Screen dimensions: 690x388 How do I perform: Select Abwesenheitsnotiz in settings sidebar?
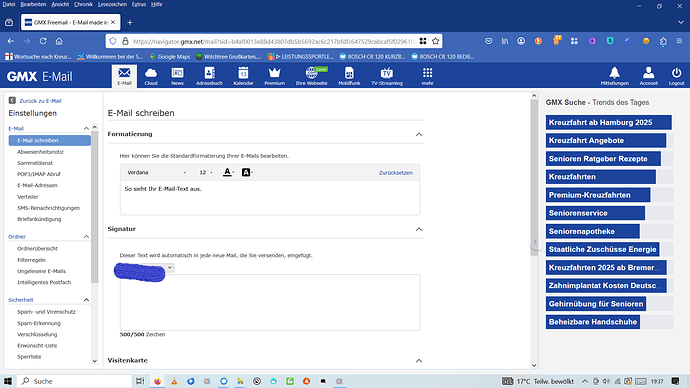(40, 152)
